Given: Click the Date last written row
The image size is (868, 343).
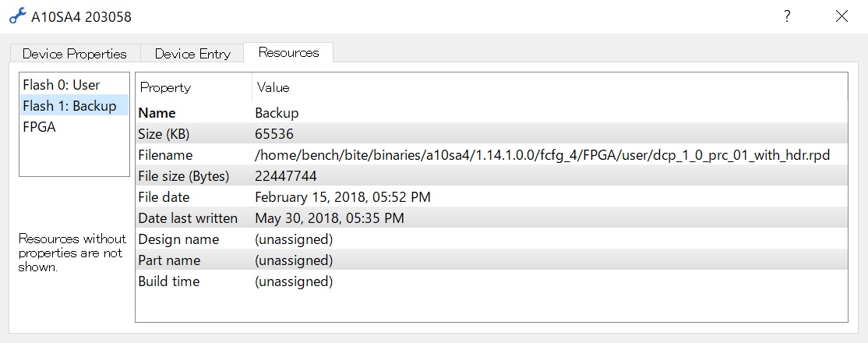Looking at the screenshot, I should pos(492,217).
